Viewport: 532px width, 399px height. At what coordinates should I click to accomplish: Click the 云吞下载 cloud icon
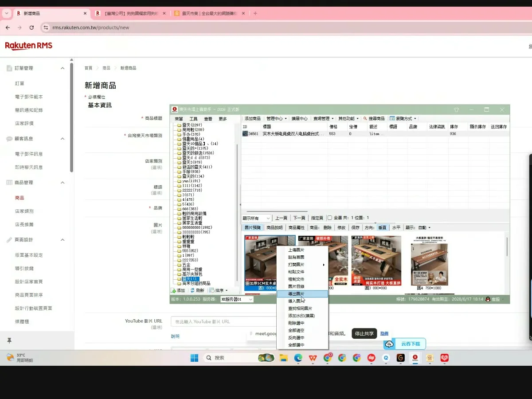tap(390, 344)
